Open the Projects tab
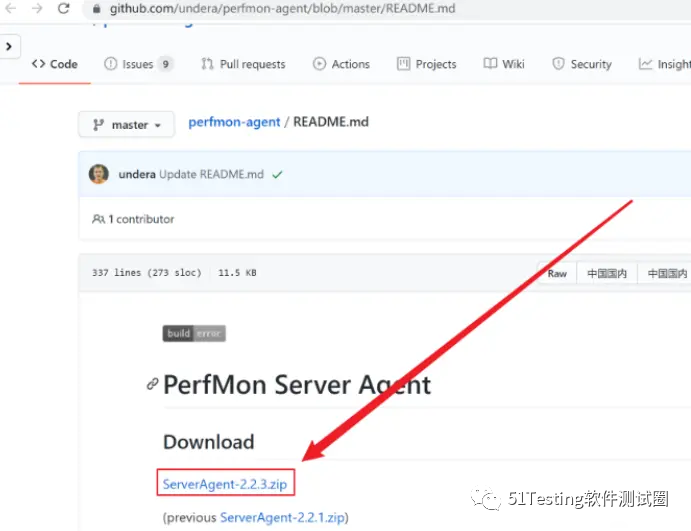Image resolution: width=691 pixels, height=531 pixels. pos(426,64)
